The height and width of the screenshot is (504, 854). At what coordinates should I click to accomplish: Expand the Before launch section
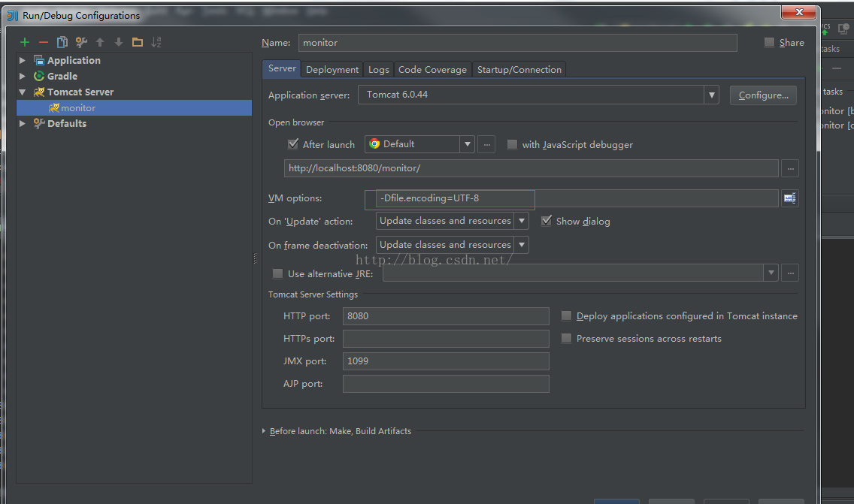[x=264, y=431]
